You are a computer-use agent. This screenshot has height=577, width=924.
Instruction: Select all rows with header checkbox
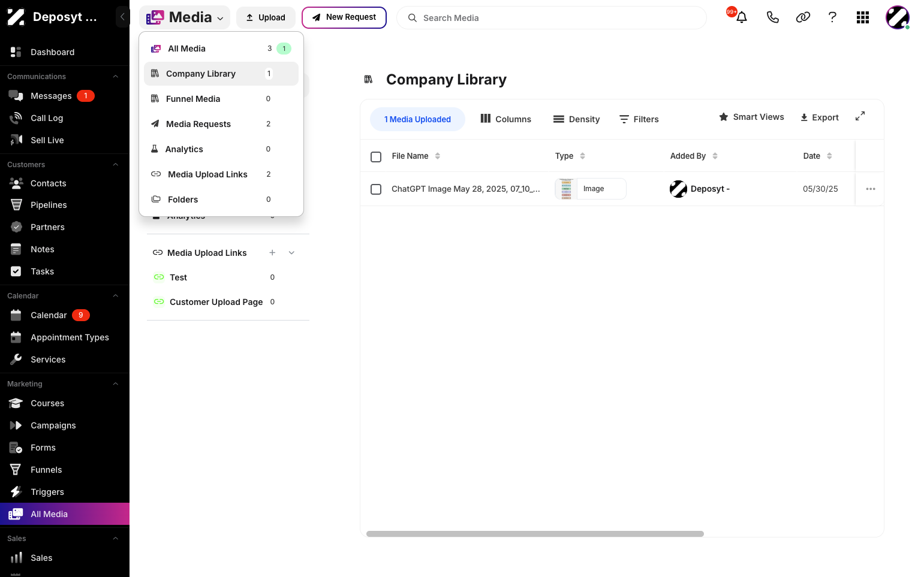click(x=376, y=157)
